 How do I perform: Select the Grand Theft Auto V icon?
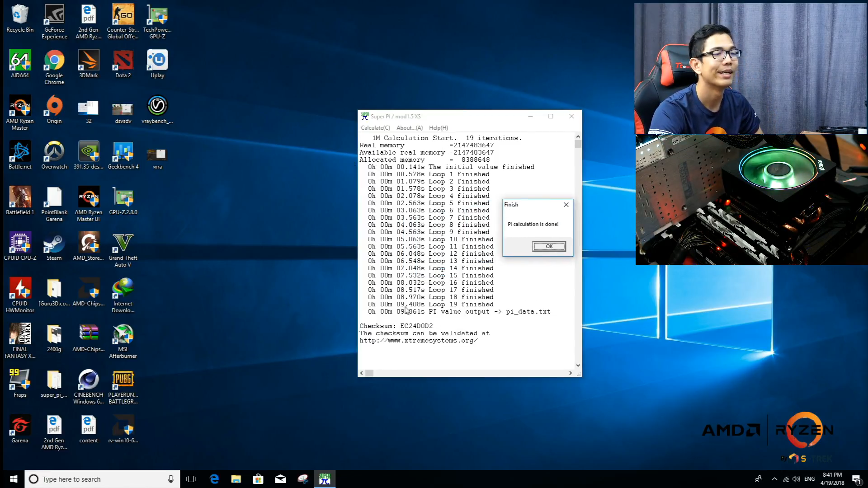point(123,250)
